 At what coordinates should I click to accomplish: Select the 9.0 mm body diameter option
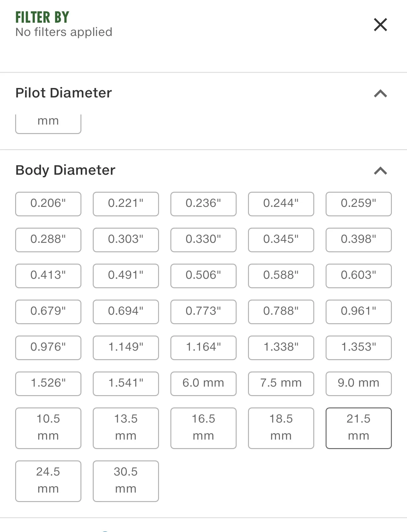358,384
